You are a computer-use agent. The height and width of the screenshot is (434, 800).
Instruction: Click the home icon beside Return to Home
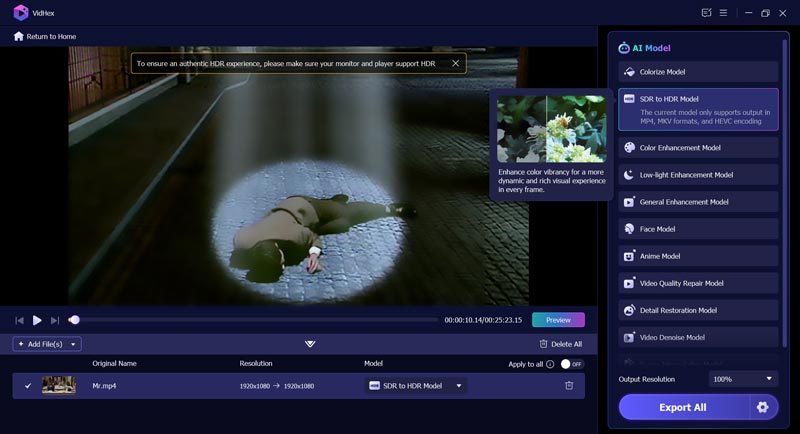pyautogui.click(x=19, y=36)
